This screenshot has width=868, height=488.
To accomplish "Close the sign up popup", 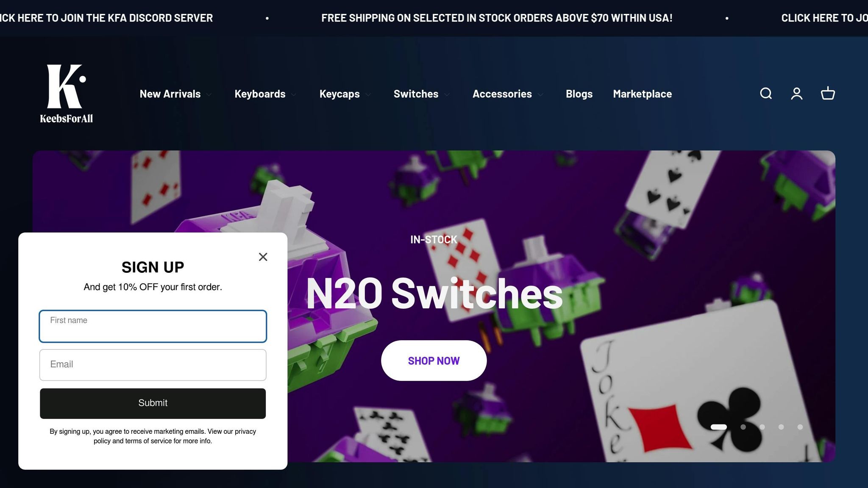I will pos(263,257).
